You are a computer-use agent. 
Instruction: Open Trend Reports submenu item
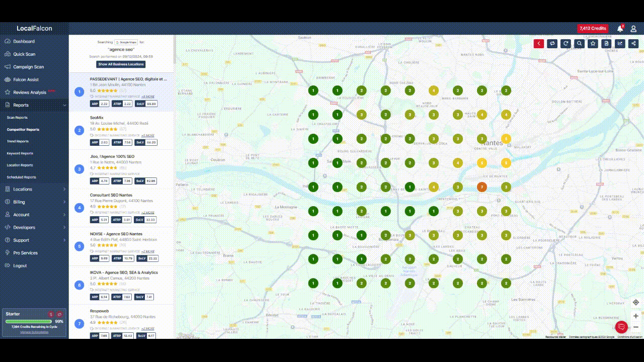coord(18,141)
